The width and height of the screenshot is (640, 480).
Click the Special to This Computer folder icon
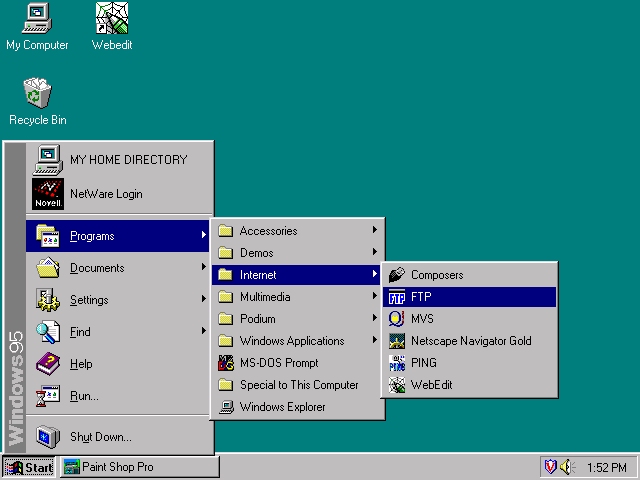[x=225, y=385]
